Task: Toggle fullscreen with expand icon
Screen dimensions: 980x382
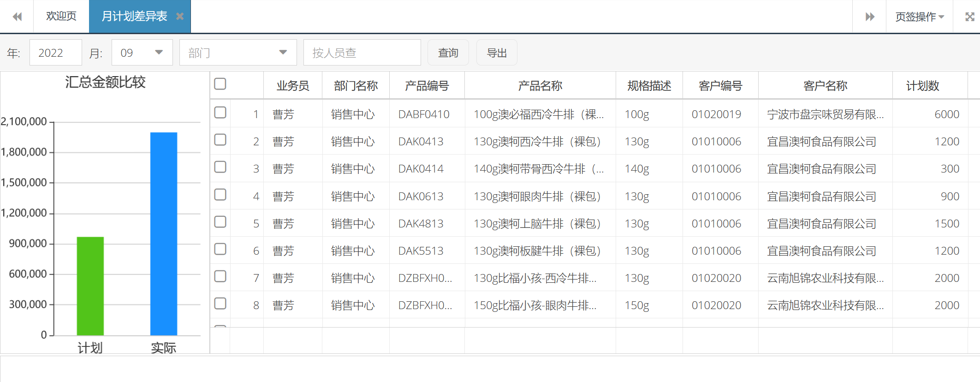Action: click(969, 17)
